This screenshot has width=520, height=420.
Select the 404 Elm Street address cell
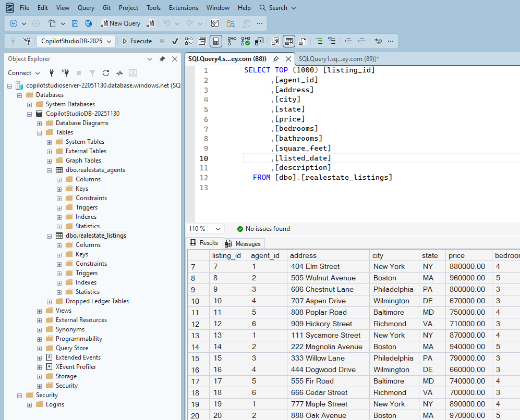pyautogui.click(x=315, y=266)
